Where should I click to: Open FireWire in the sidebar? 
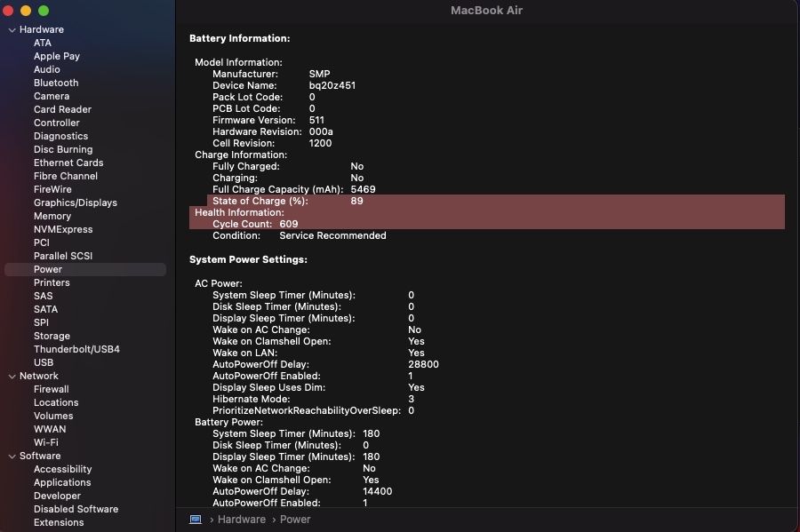tap(52, 189)
